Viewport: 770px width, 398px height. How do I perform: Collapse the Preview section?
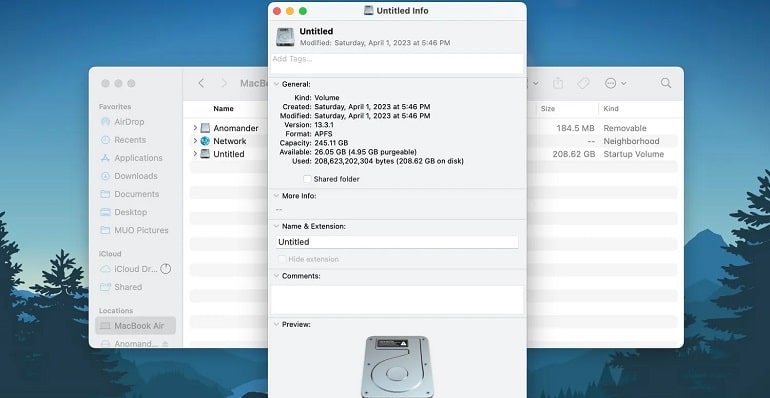(x=276, y=324)
